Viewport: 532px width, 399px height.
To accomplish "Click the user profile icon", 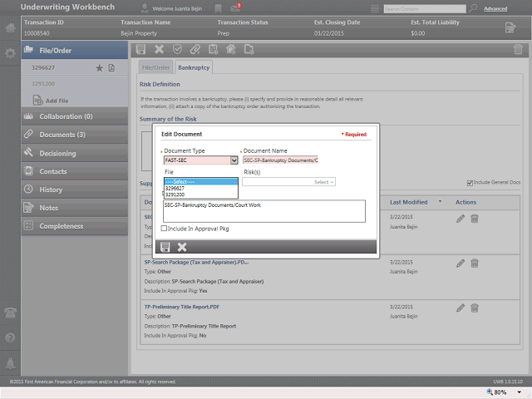I will (145, 8).
